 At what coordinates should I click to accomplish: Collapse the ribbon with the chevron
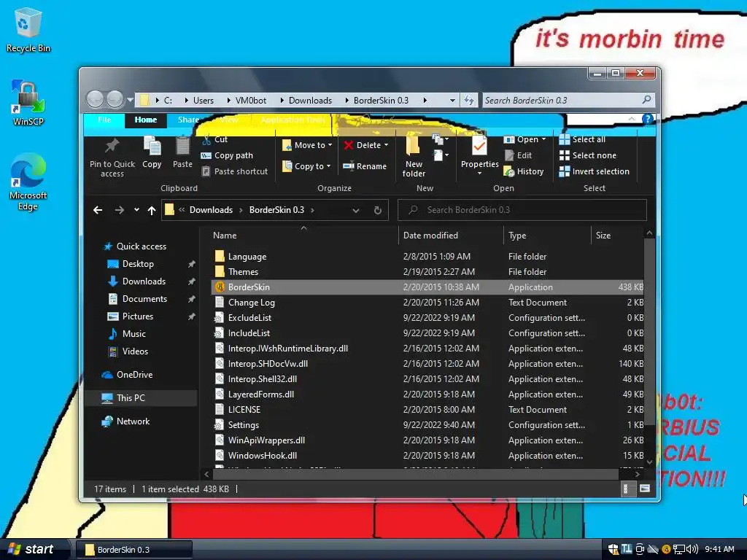632,119
